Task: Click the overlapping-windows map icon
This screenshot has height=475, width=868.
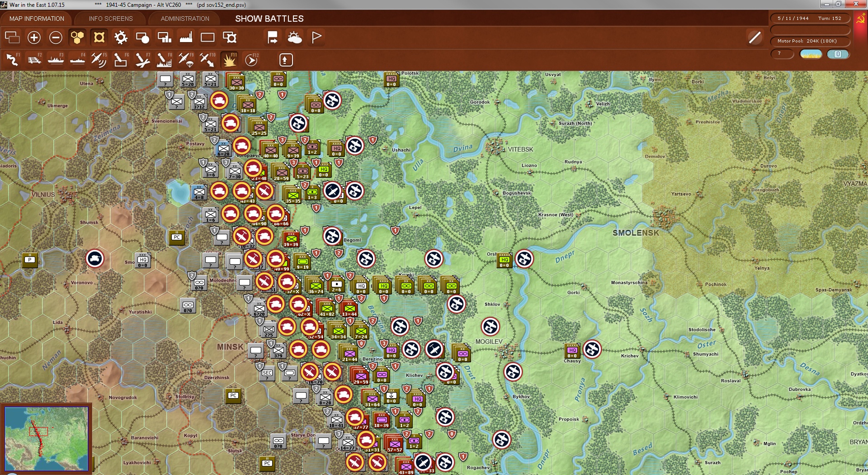Action: [x=12, y=38]
